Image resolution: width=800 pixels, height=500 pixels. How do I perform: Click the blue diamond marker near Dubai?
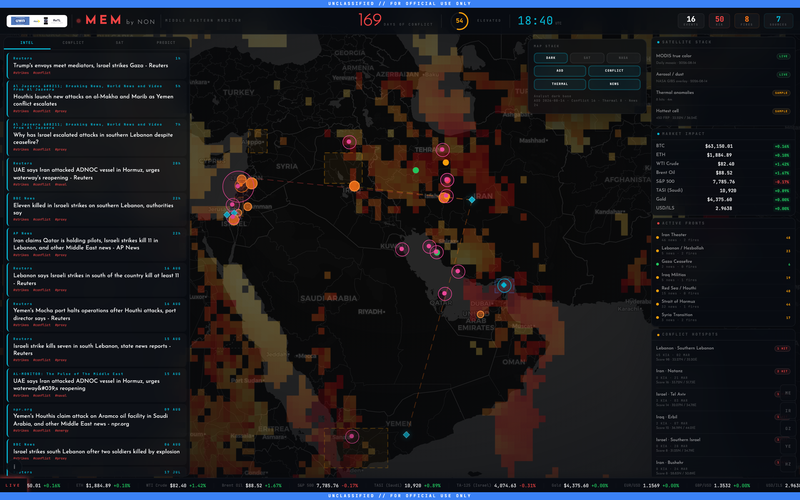(504, 285)
